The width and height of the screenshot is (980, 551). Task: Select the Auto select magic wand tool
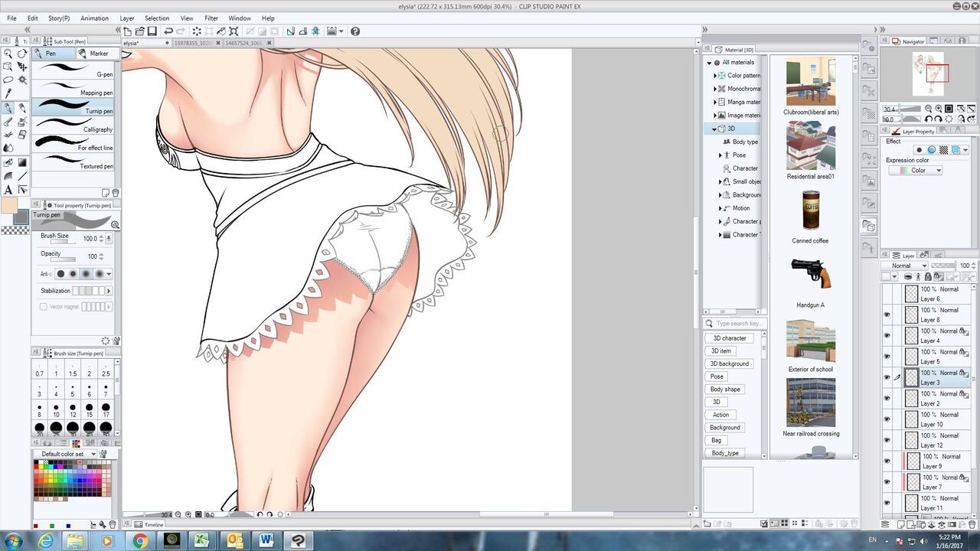(x=22, y=80)
